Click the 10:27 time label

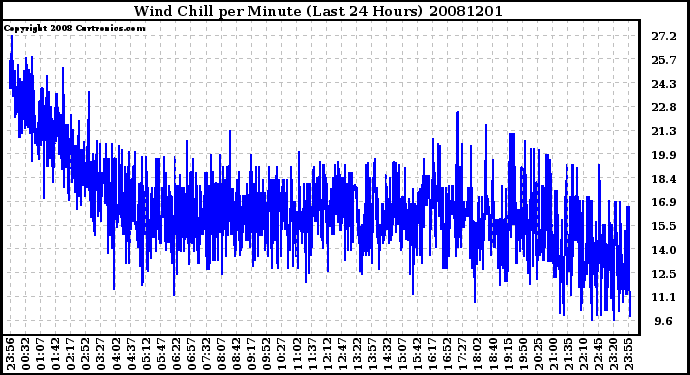click(x=282, y=354)
